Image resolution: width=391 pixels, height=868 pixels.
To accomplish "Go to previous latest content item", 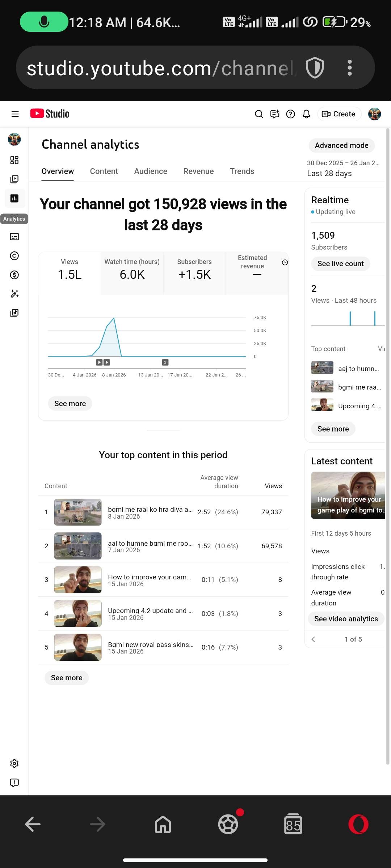I will 314,639.
